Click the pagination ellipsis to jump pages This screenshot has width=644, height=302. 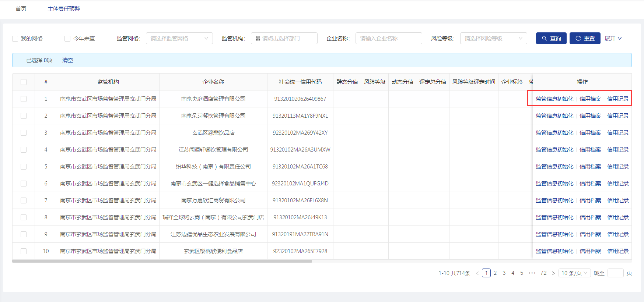pos(532,273)
